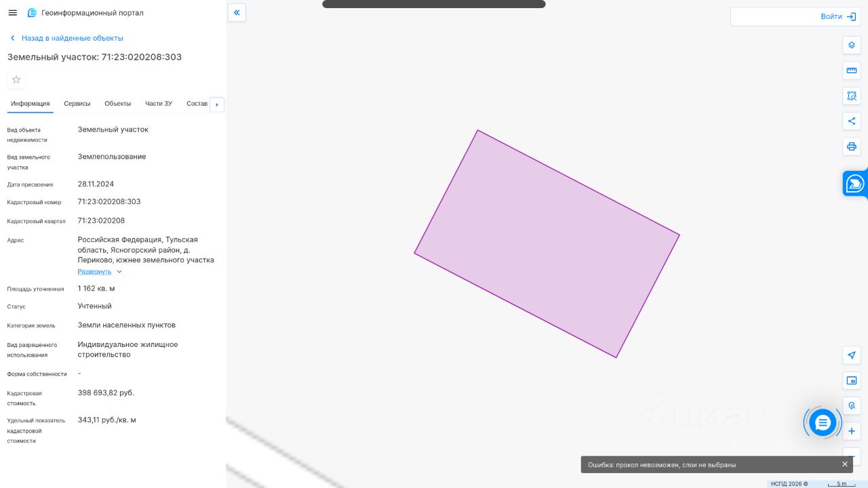Click the Геоинформационный портал logo icon
Viewport: 868px width, 488px height.
click(32, 13)
